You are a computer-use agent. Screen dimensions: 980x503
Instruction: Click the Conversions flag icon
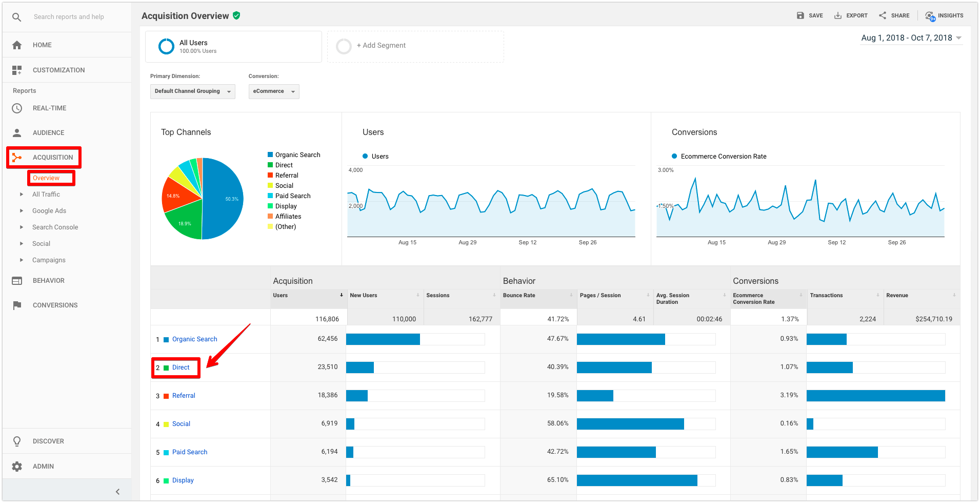click(17, 305)
